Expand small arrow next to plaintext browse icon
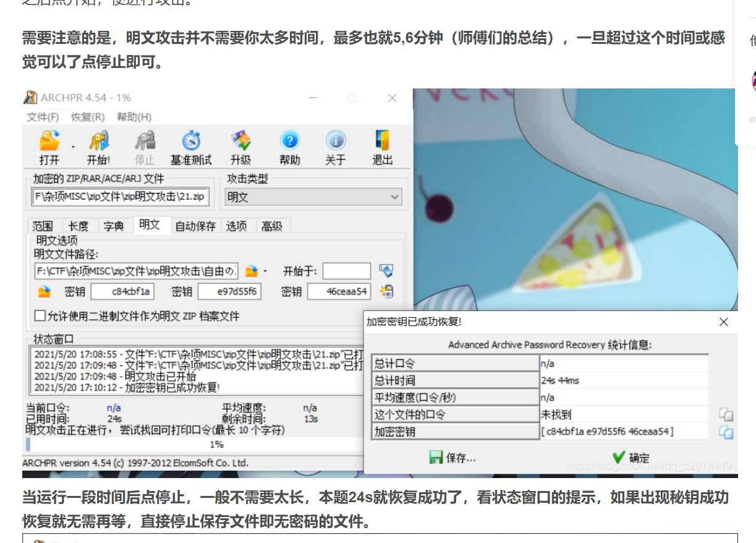756x543 pixels. pos(265,271)
